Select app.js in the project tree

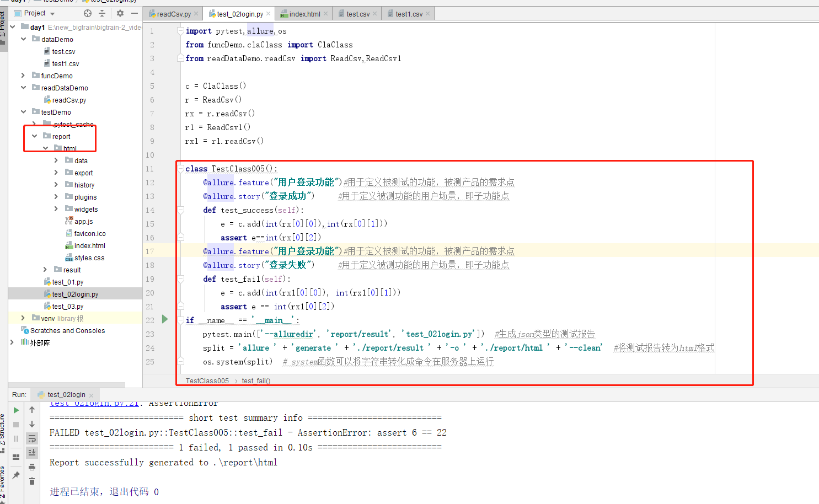[x=83, y=221]
